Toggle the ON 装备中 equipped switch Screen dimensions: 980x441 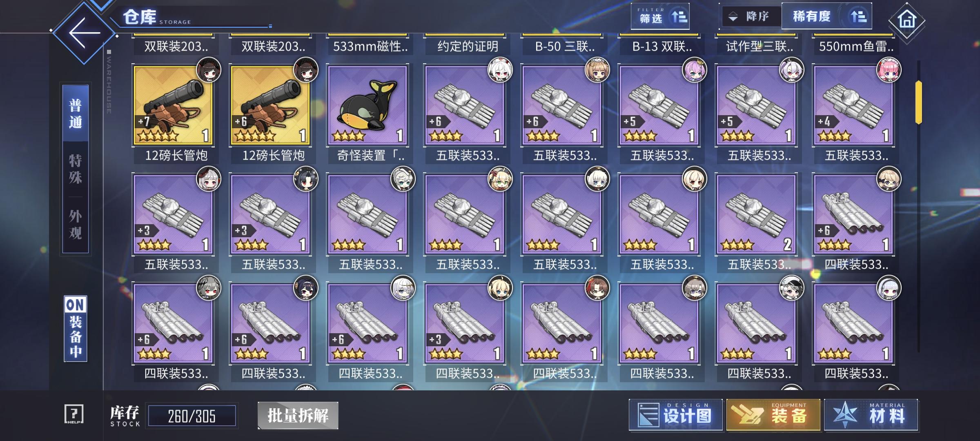click(x=76, y=329)
